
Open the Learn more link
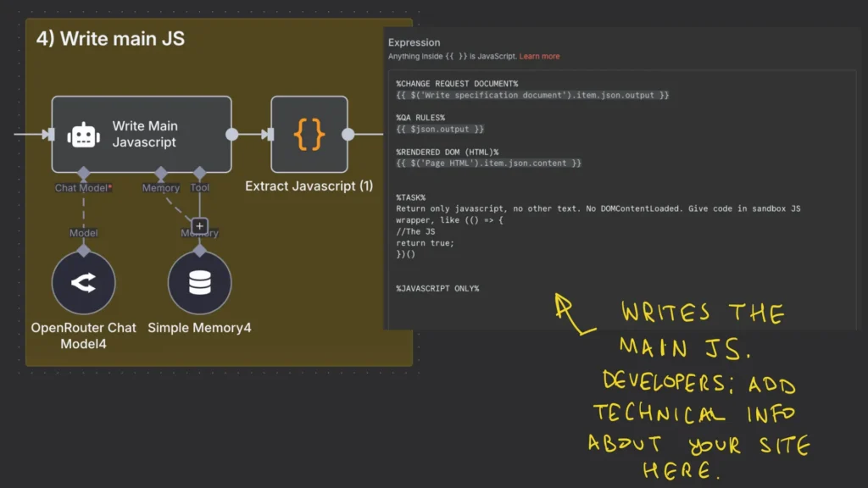click(539, 57)
